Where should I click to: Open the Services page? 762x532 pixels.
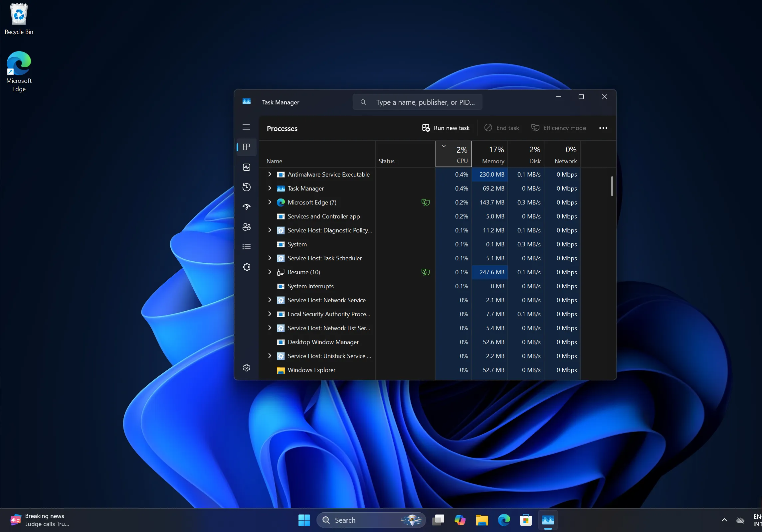[x=246, y=267]
